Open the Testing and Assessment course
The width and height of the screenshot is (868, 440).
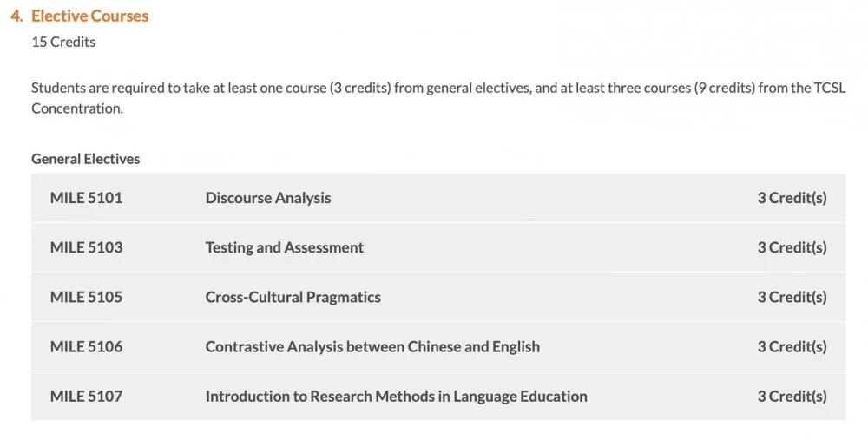[285, 247]
